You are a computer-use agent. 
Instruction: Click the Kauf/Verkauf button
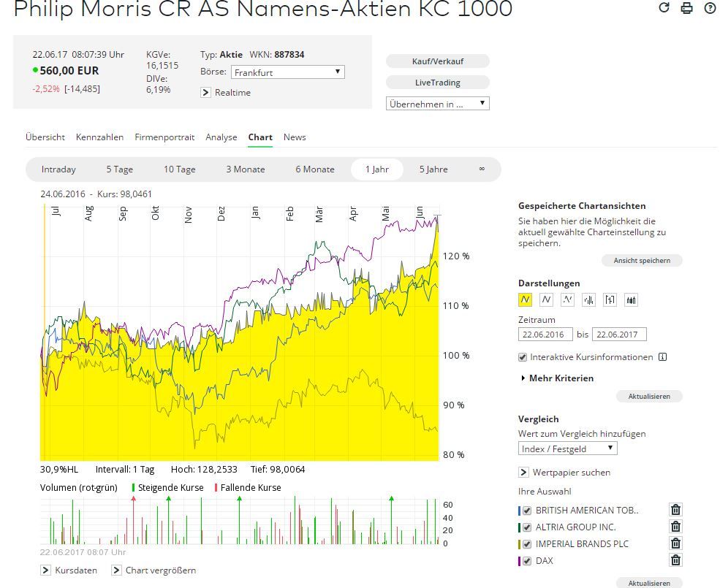pos(437,61)
